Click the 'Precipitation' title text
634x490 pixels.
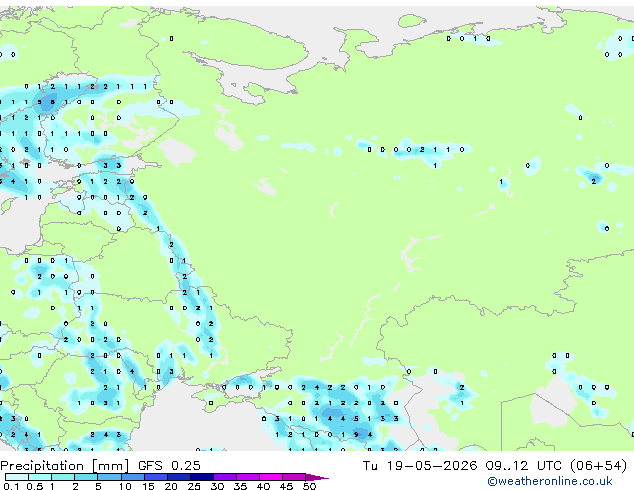(x=42, y=466)
